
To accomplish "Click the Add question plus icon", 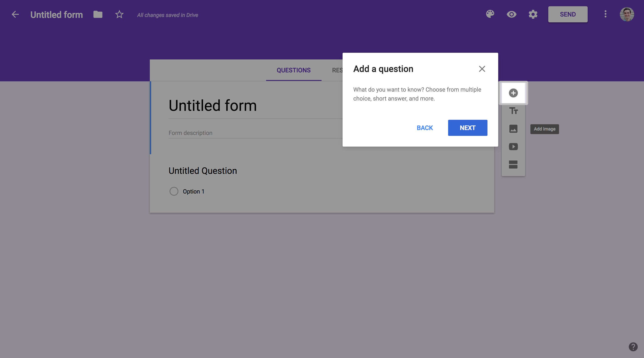I will click(513, 93).
